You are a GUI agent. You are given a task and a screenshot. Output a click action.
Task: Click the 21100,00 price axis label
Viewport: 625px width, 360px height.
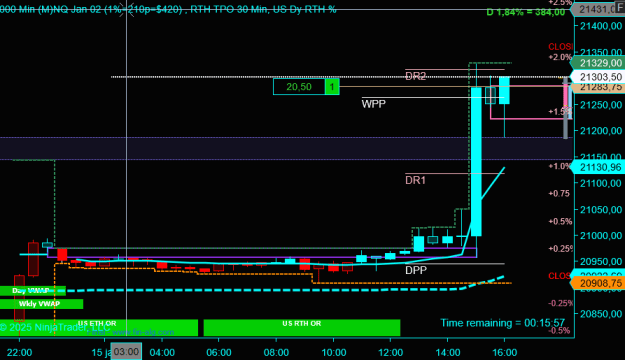(601, 183)
